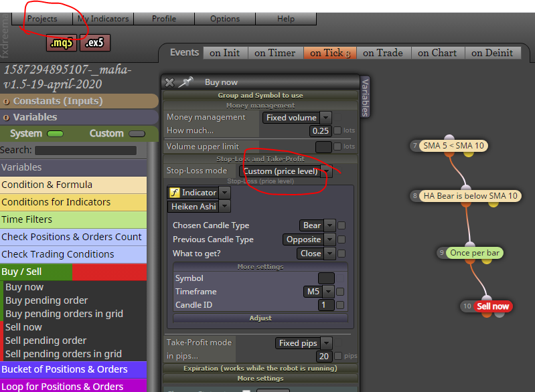
Task: Toggle the System blocks switch
Action: (56, 134)
